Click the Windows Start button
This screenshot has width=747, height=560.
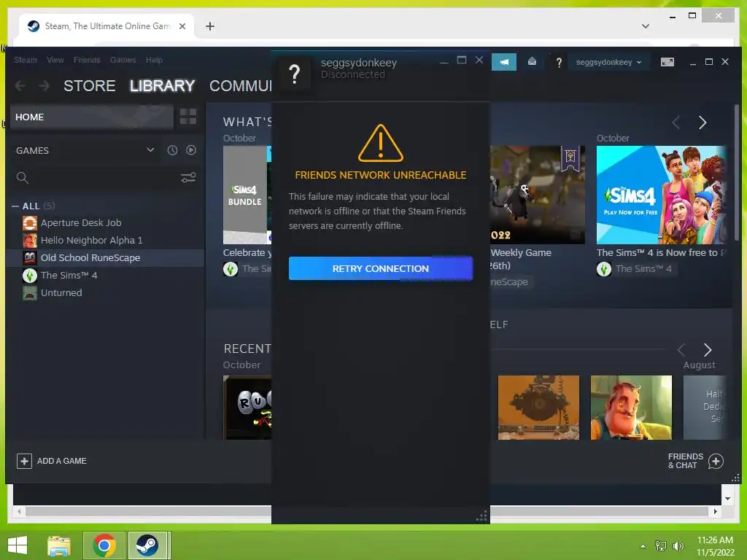tap(18, 545)
